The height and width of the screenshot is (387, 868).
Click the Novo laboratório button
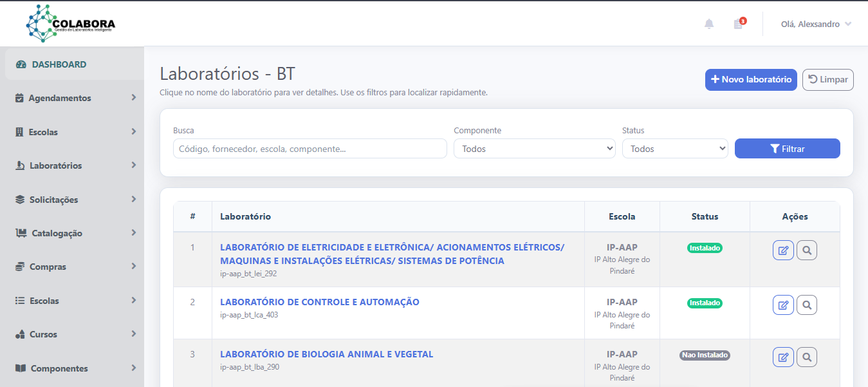point(751,80)
